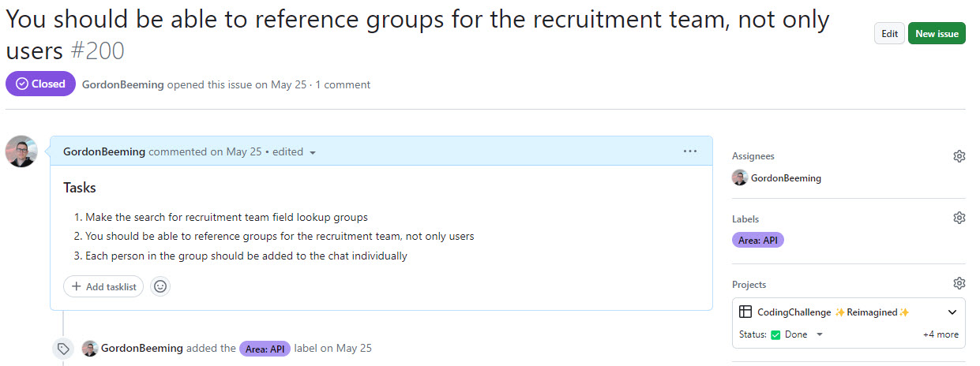This screenshot has height=366, width=980.
Task: Expand the CodingChallenge project chevron
Action: tap(952, 312)
